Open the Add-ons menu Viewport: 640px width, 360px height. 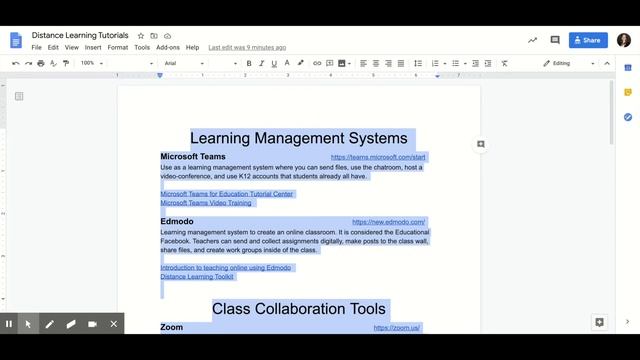(x=168, y=47)
